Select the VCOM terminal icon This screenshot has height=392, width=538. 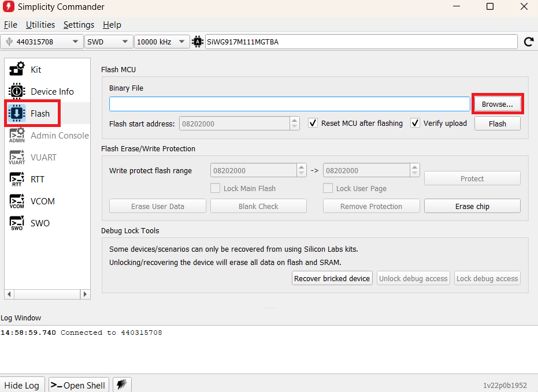point(17,201)
